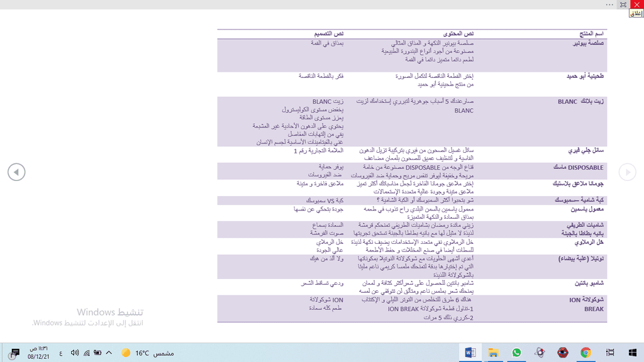This screenshot has height=362, width=644.
Task: Show hidden tray icons with the chevron
Action: pyautogui.click(x=109, y=353)
